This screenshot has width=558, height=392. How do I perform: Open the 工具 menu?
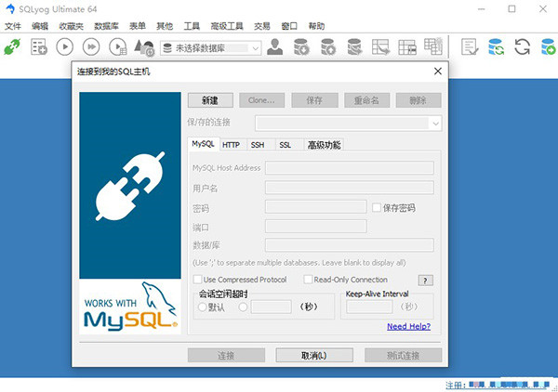[x=192, y=26]
